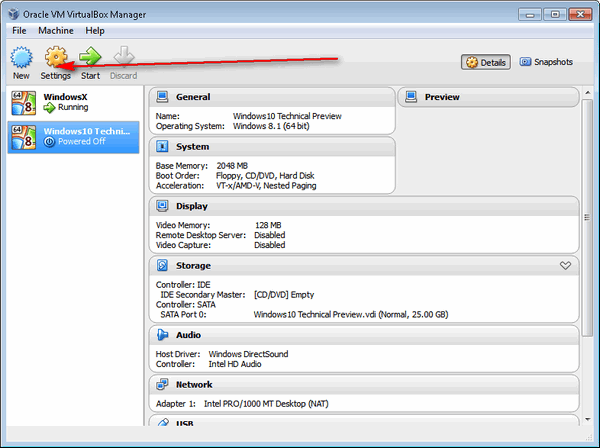Click the details pane scrollbar up arrow
This screenshot has height=448, width=600.
pos(588,93)
